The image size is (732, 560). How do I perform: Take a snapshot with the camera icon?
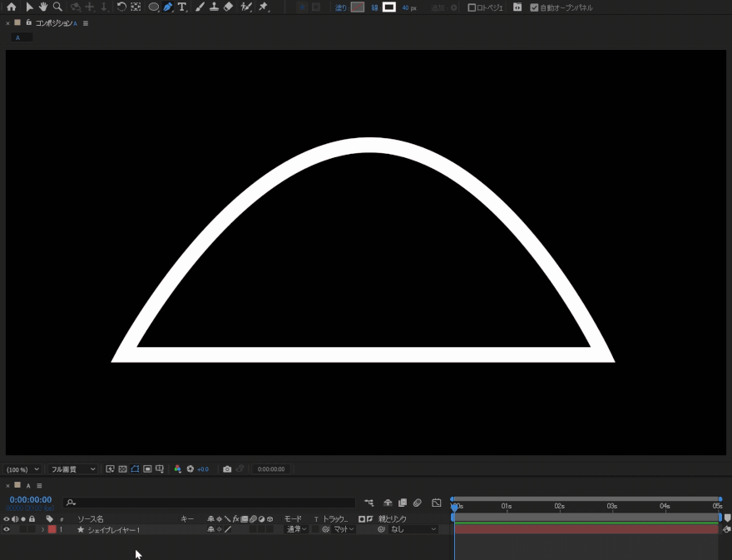point(227,469)
